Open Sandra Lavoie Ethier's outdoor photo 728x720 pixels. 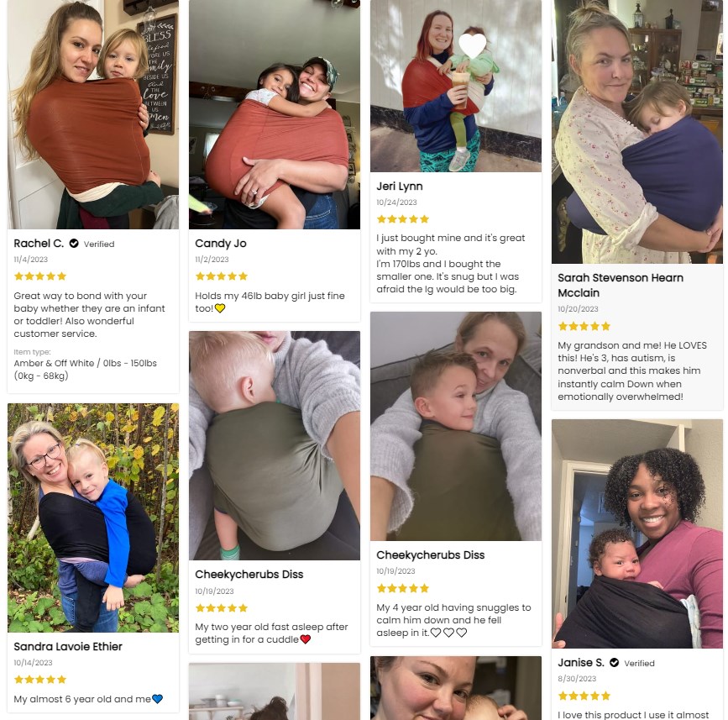(93, 518)
